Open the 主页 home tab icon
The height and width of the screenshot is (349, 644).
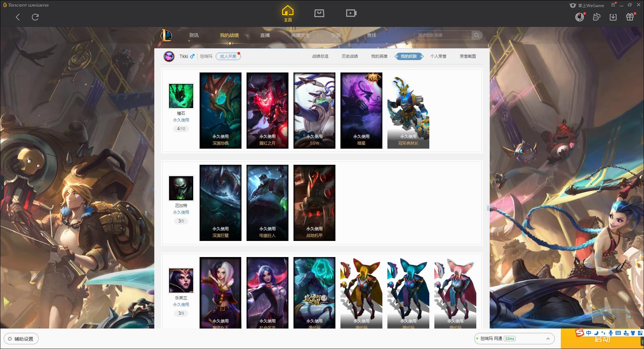287,13
